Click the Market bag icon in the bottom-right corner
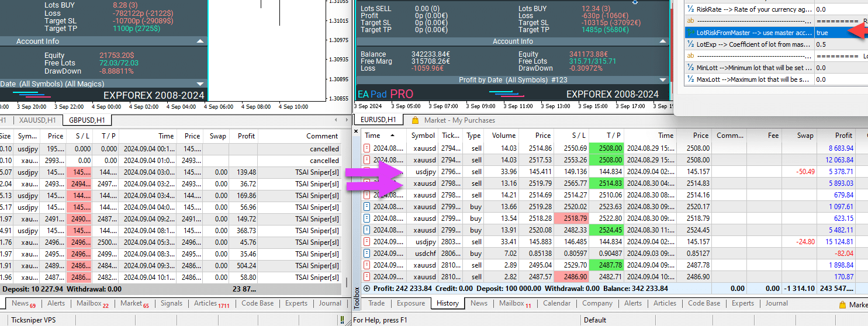 click(842, 304)
